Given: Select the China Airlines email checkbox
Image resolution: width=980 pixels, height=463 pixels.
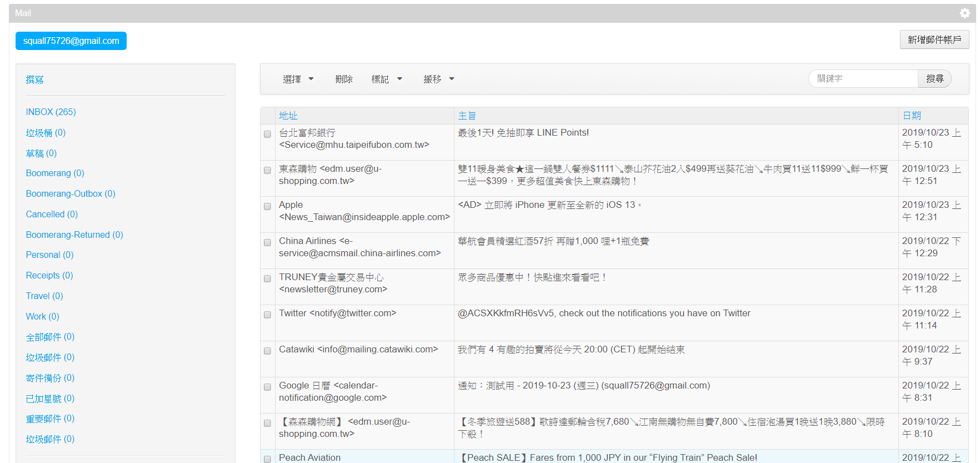Looking at the screenshot, I should coord(267,242).
